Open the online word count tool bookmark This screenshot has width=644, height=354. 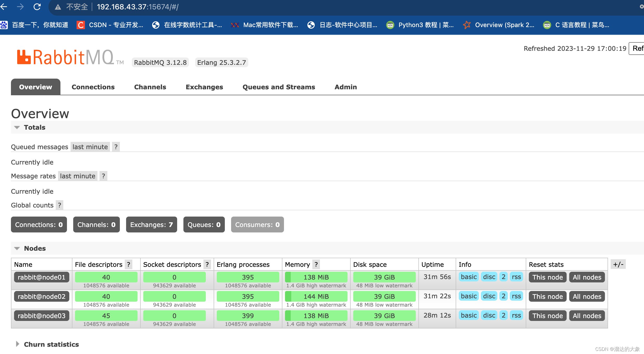pos(187,25)
